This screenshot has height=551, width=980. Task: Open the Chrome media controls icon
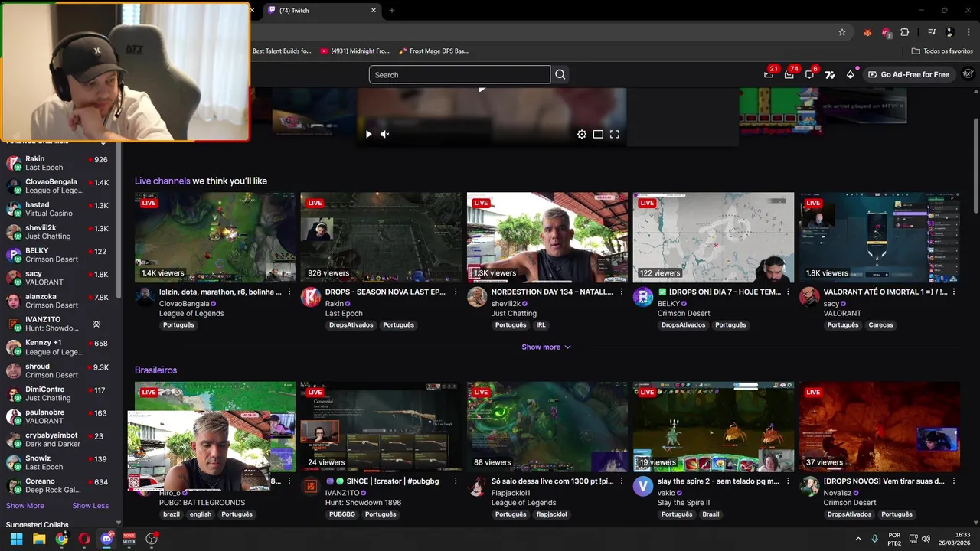click(x=932, y=32)
